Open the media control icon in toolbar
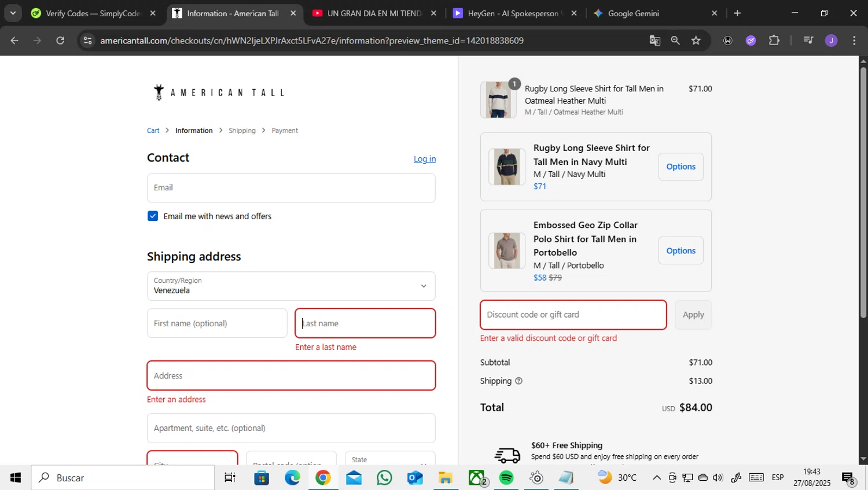Image resolution: width=868 pixels, height=490 pixels. [808, 40]
